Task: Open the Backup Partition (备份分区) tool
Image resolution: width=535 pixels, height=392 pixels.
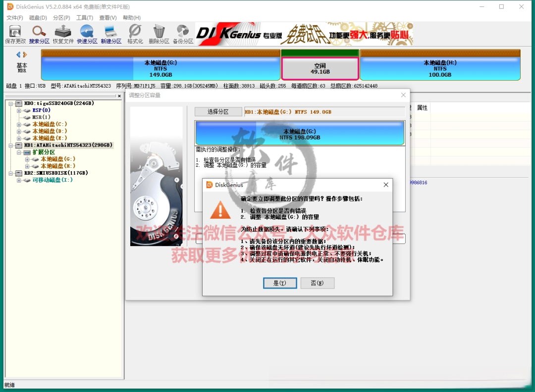Action: point(183,35)
